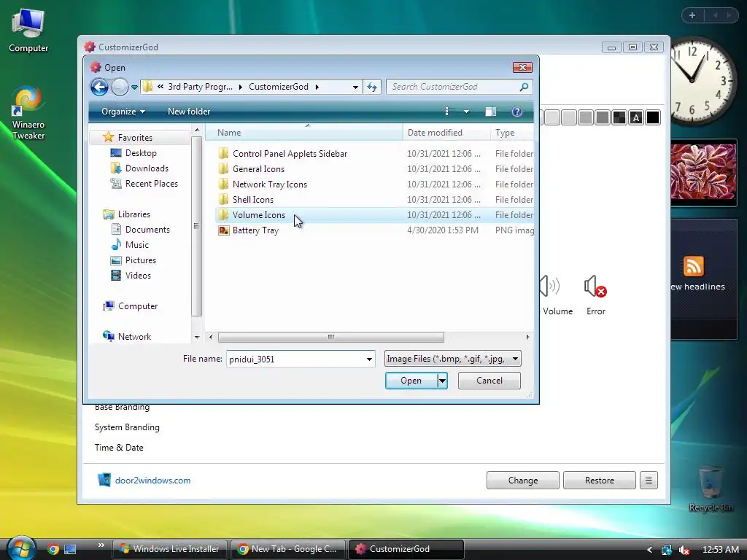Open Winaero Tweaker desktop shortcut
This screenshot has height=560, width=747.
pos(28,113)
